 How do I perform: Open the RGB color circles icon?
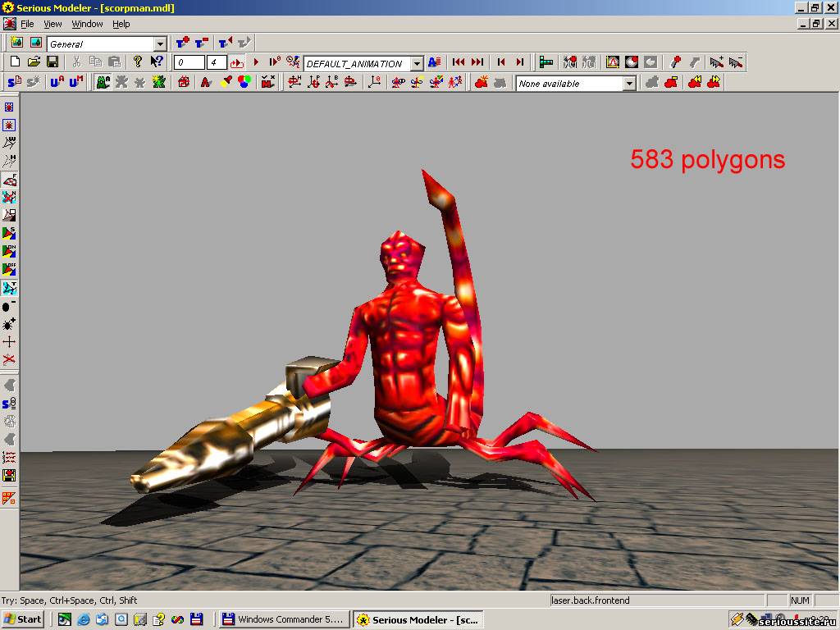[244, 82]
